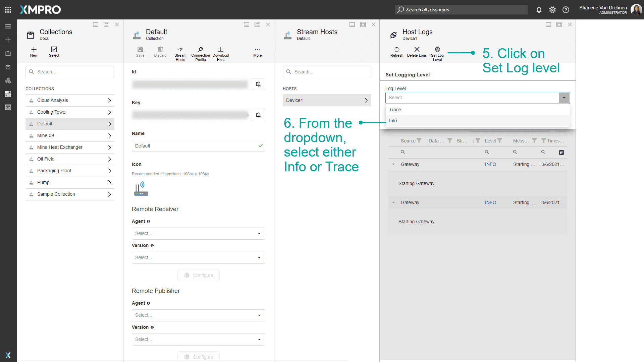Click the Search all resources field

[x=461, y=10]
